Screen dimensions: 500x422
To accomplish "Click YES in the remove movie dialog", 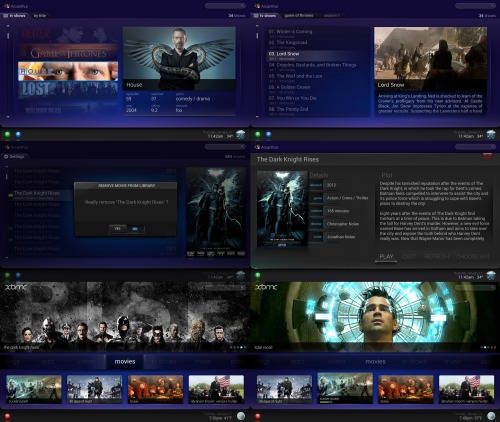I will point(118,229).
